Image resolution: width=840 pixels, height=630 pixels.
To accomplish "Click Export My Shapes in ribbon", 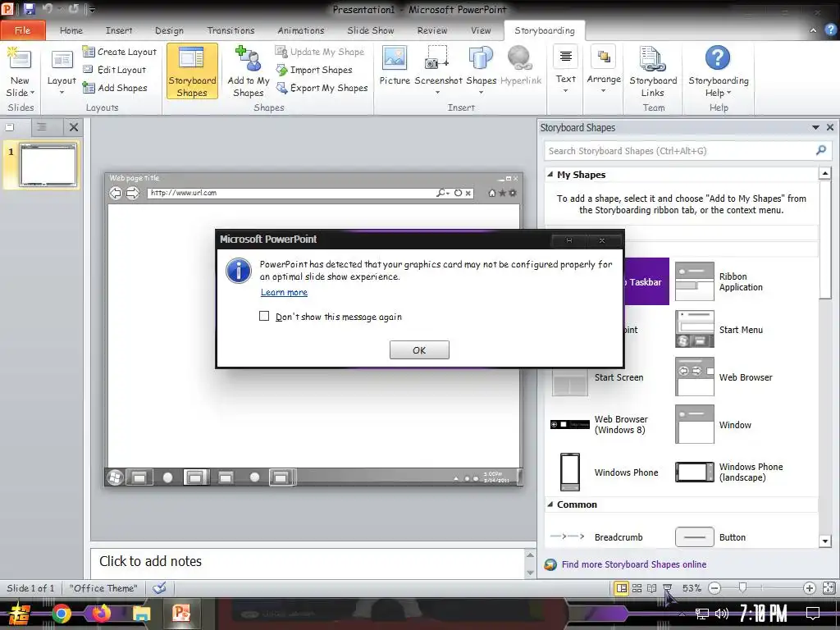I will pos(322,88).
